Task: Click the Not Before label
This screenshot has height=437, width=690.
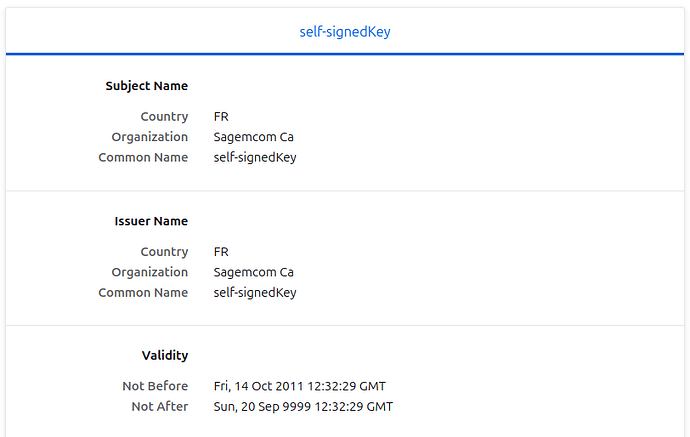Action: coord(155,386)
